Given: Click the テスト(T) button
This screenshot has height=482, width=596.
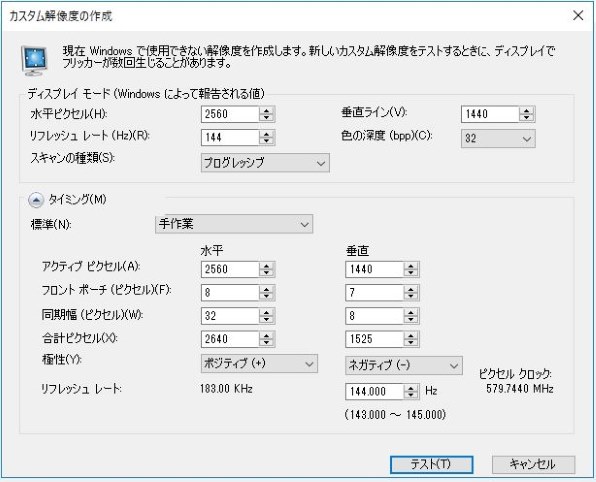Looking at the screenshot, I should click(x=431, y=464).
